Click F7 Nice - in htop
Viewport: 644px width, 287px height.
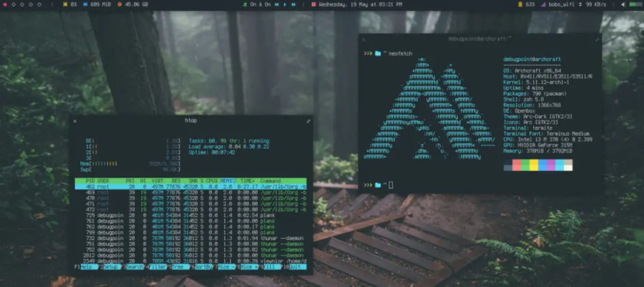click(224, 267)
